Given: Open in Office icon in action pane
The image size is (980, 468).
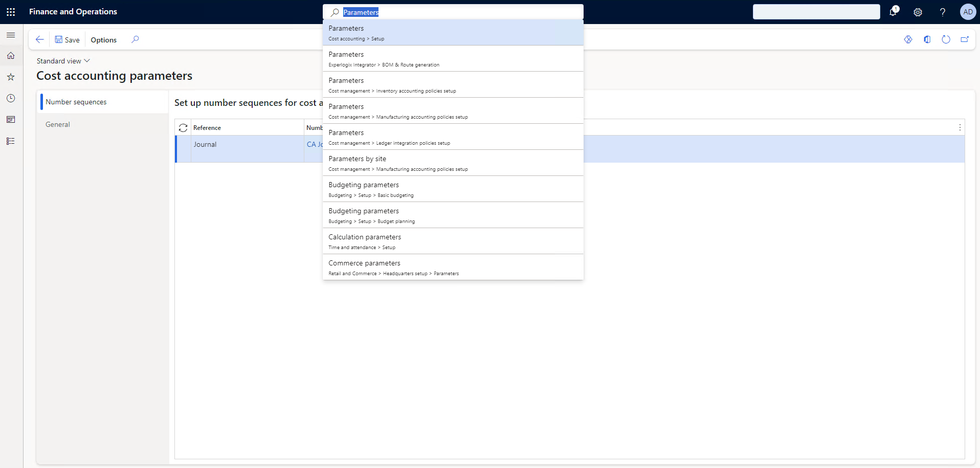Looking at the screenshot, I should [x=927, y=39].
